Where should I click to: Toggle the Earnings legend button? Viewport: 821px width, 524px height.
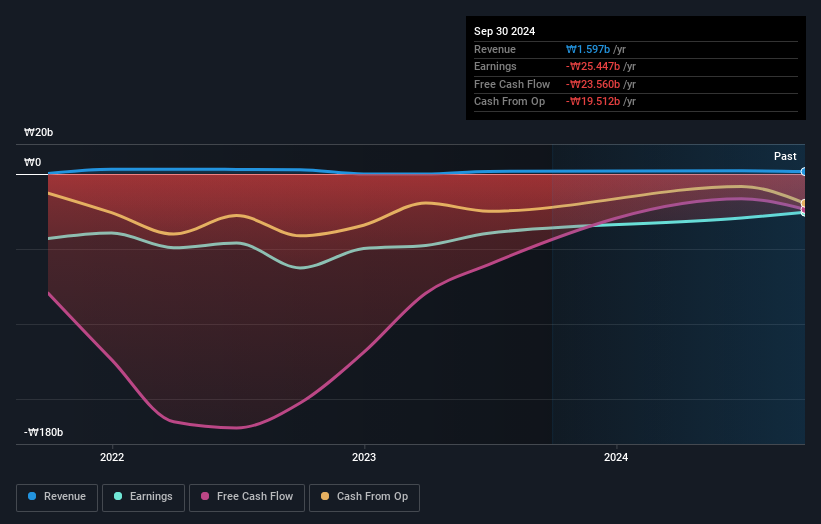[x=143, y=497]
